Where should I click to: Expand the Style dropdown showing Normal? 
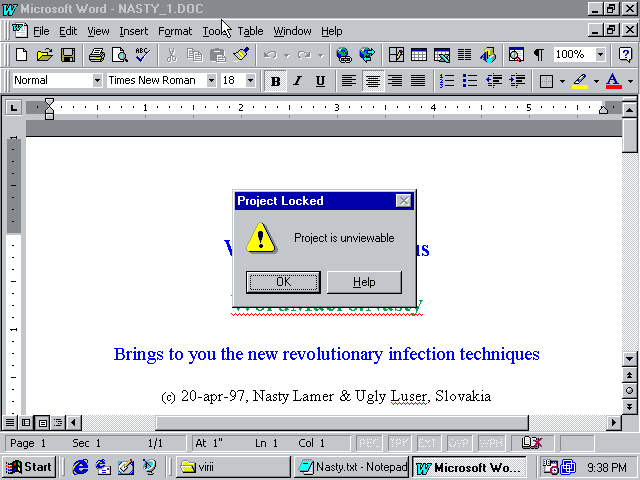(x=97, y=80)
